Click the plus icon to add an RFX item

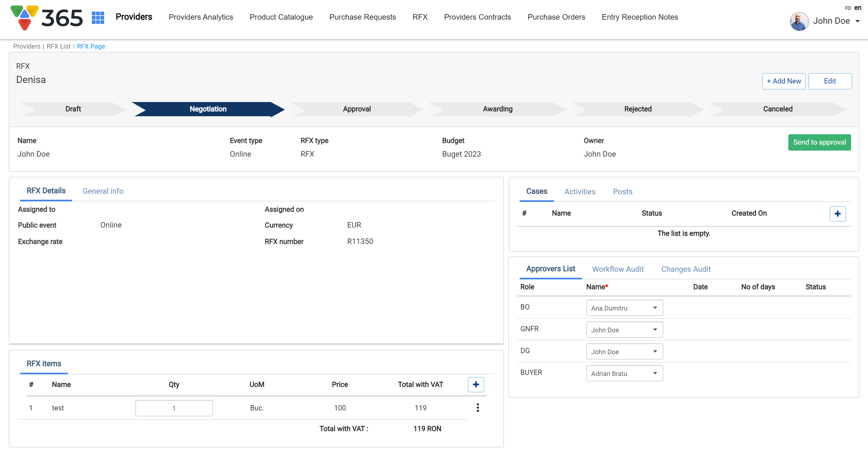(475, 384)
